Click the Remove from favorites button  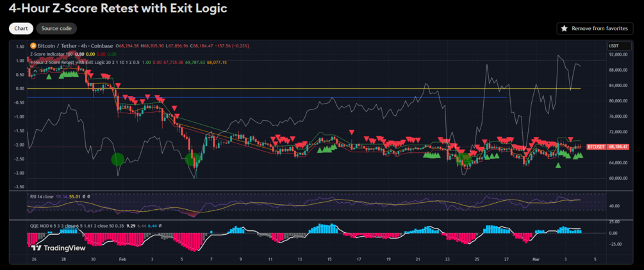point(595,28)
